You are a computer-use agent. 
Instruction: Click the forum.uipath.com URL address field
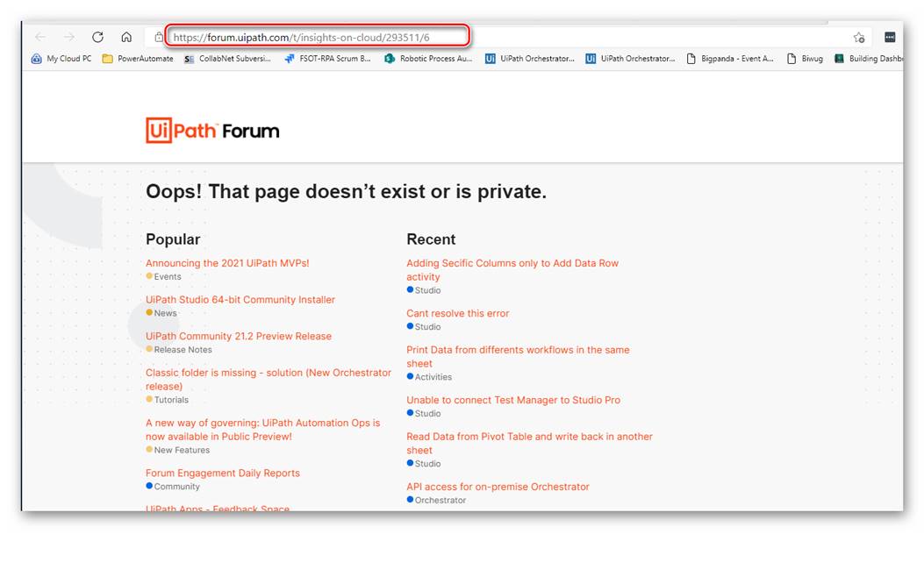317,37
